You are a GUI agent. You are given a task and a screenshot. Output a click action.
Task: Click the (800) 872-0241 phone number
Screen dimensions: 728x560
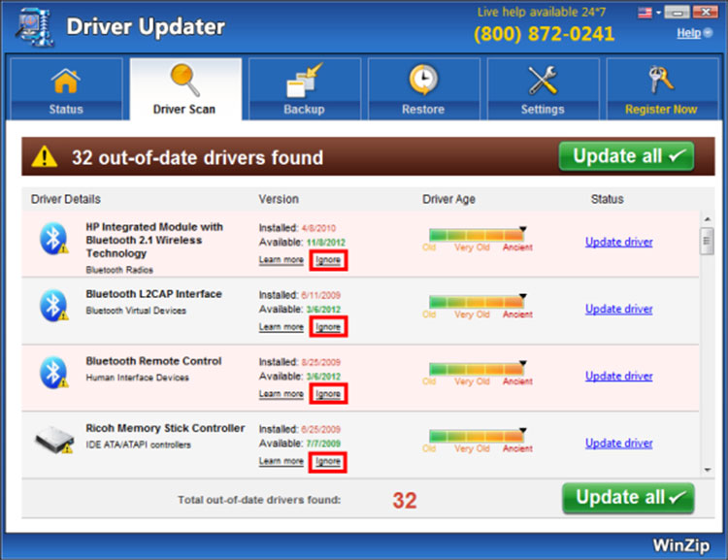tap(545, 34)
